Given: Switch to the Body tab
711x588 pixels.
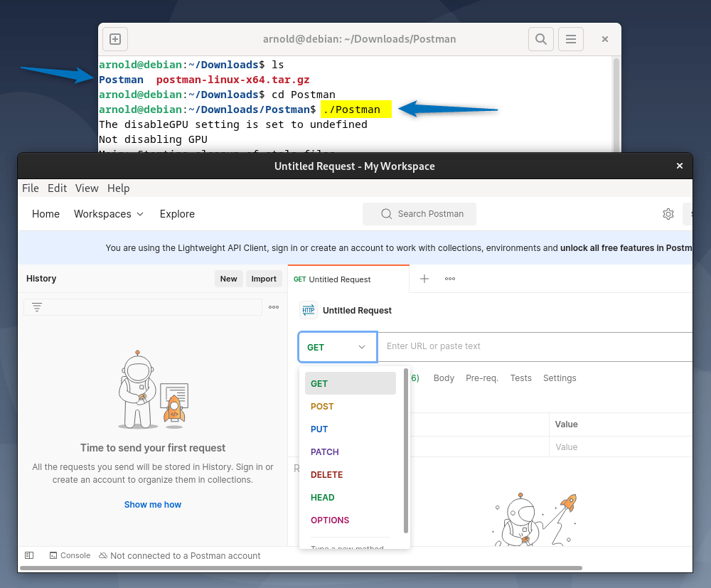Looking at the screenshot, I should point(444,378).
